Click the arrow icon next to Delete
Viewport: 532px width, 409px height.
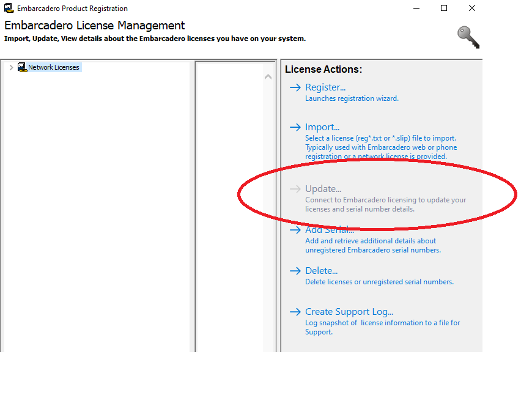[295, 271]
